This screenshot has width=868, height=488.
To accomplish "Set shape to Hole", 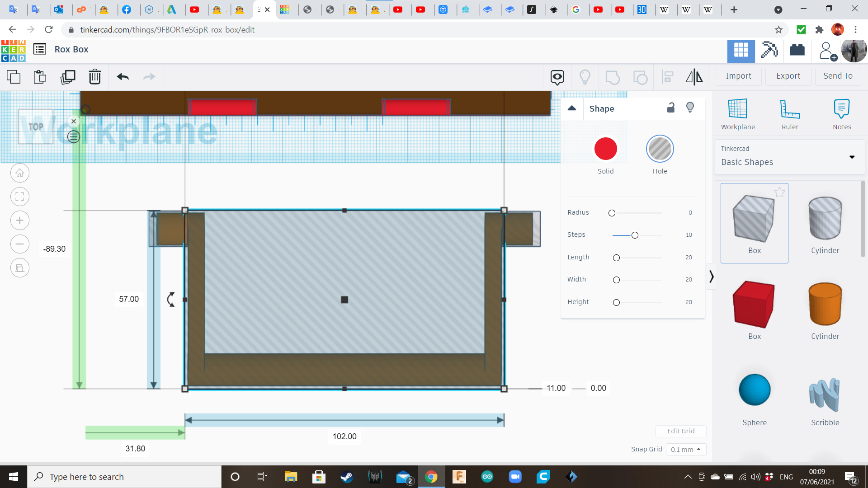I will click(x=660, y=149).
